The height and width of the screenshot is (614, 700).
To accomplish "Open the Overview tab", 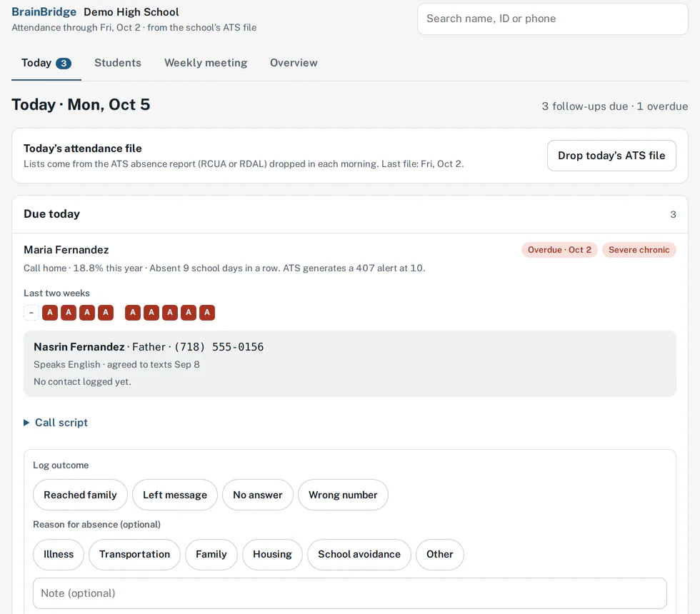I will [294, 63].
